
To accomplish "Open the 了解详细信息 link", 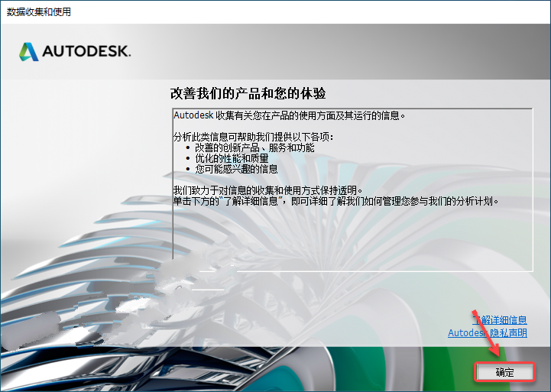I will pos(499,319).
